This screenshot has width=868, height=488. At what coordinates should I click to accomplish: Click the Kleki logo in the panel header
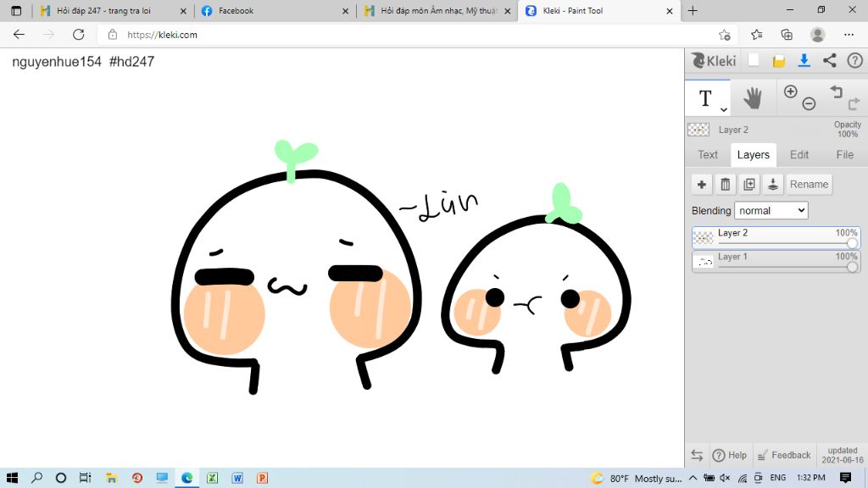[714, 60]
